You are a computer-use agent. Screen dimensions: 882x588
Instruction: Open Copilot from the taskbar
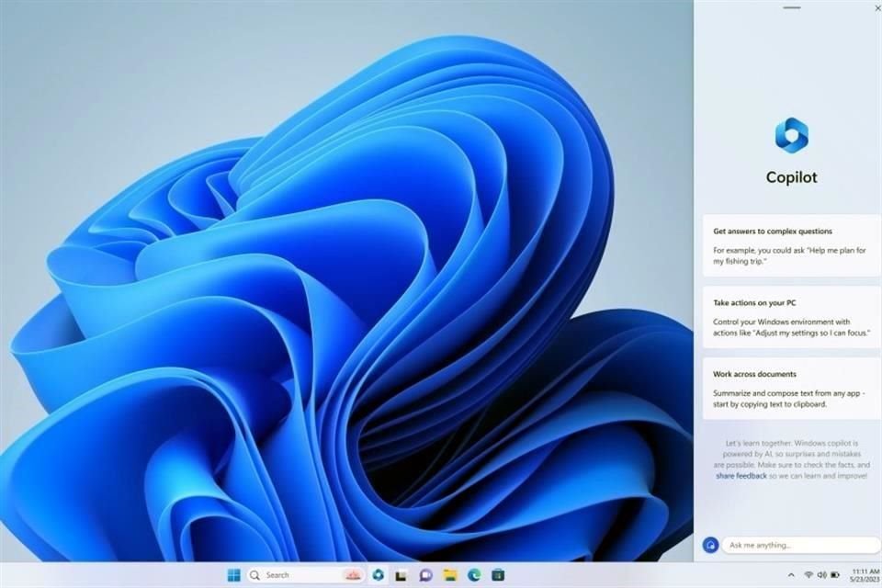[x=379, y=574]
